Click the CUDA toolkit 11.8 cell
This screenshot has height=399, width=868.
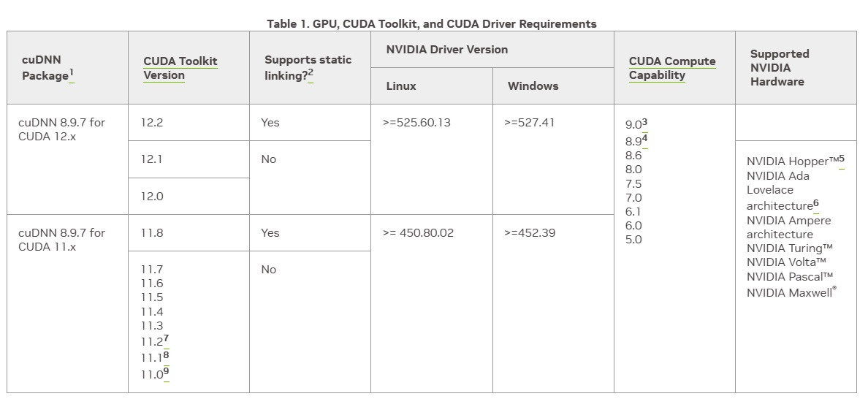pyautogui.click(x=189, y=232)
